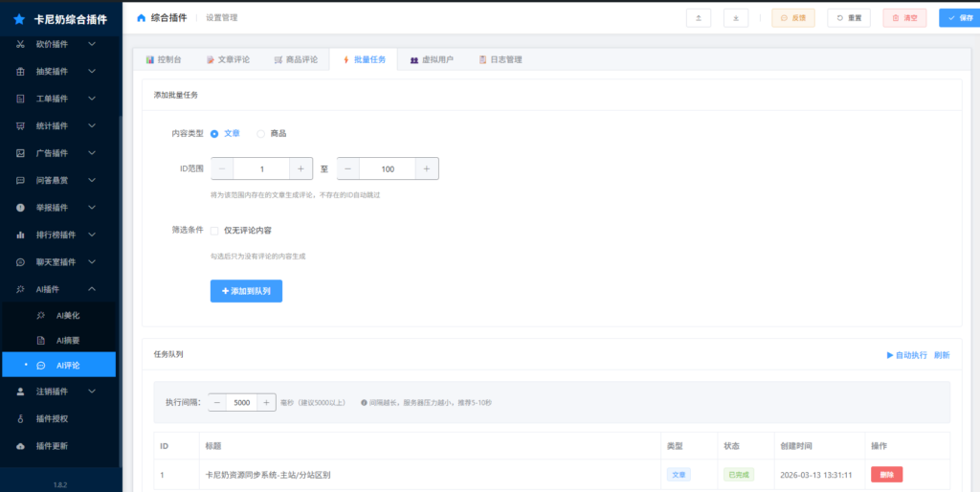
Task: Click the 添加到队列 button
Action: point(246,290)
